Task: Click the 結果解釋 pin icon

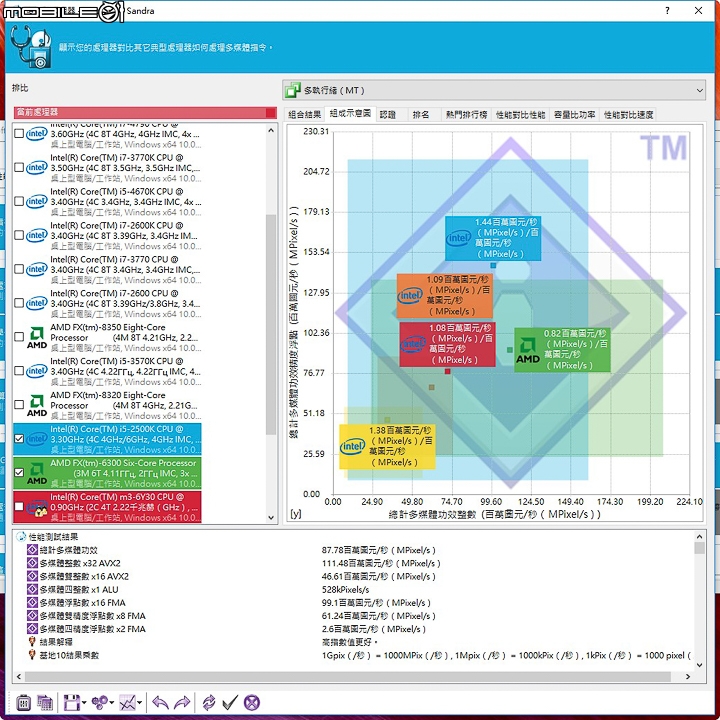Action: point(32,641)
